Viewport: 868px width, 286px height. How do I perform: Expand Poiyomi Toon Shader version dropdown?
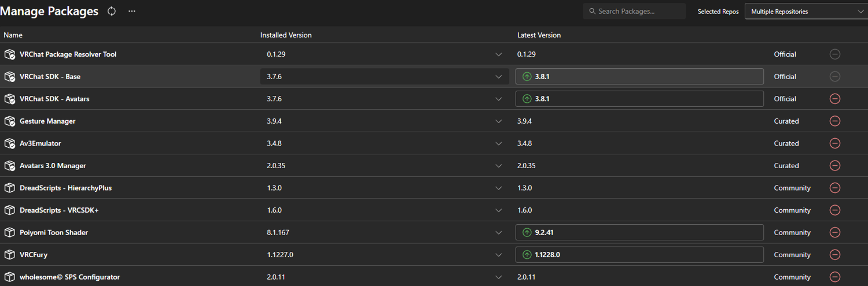point(499,233)
